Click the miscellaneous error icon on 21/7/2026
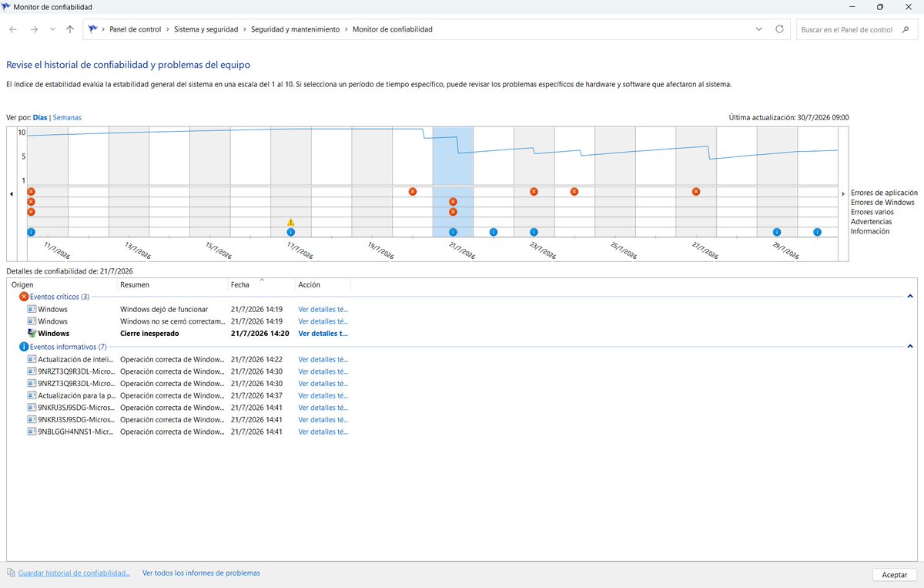 (453, 212)
